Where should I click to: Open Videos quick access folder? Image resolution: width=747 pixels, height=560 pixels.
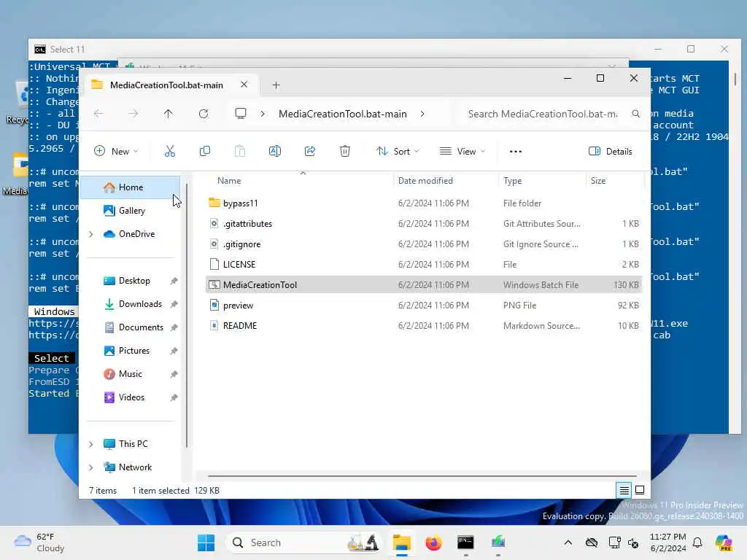131,397
